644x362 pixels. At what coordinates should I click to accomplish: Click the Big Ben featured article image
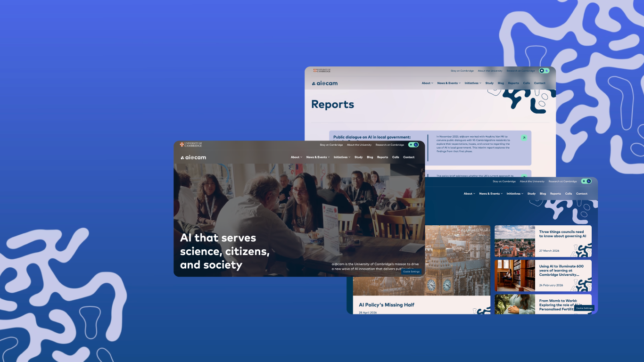[421, 260]
